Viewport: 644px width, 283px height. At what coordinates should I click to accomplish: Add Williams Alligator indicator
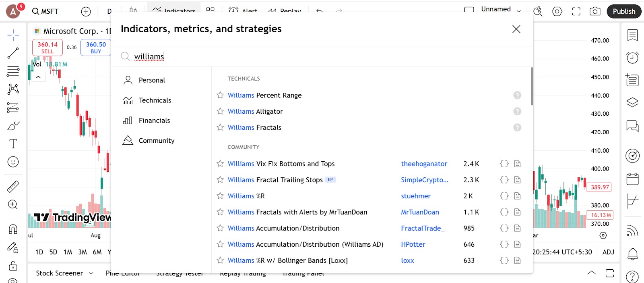[255, 111]
